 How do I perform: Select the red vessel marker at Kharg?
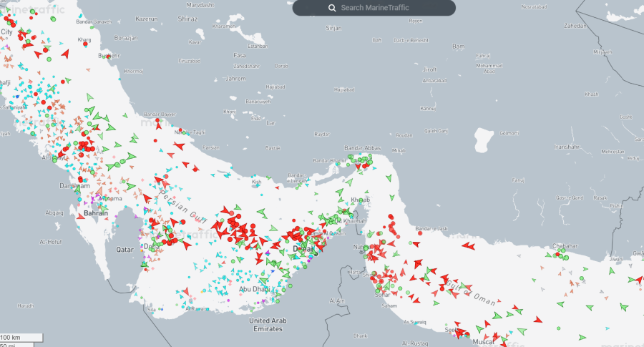point(85,44)
